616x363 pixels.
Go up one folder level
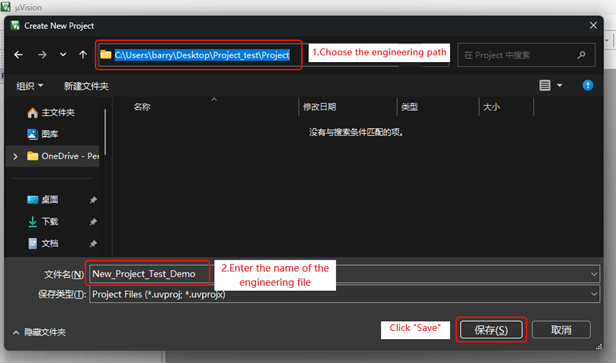[83, 55]
